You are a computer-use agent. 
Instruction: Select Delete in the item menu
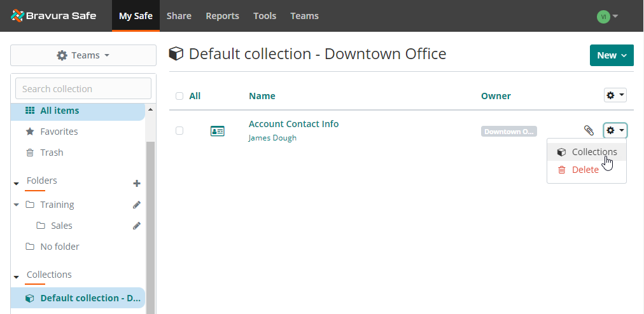coord(585,170)
